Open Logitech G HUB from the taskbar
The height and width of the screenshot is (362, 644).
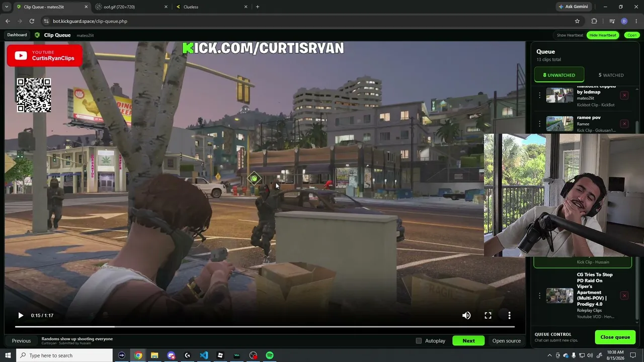tap(187, 355)
